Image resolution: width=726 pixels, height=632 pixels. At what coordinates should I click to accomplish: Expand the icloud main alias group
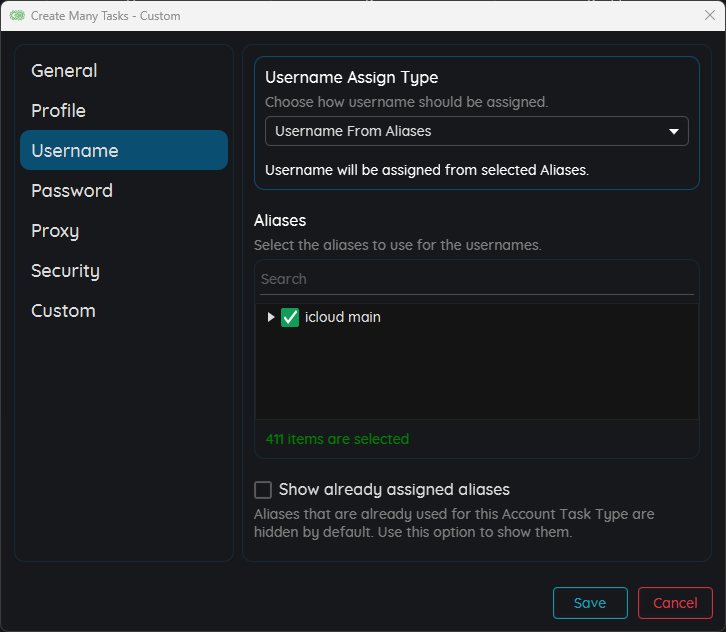(x=270, y=317)
